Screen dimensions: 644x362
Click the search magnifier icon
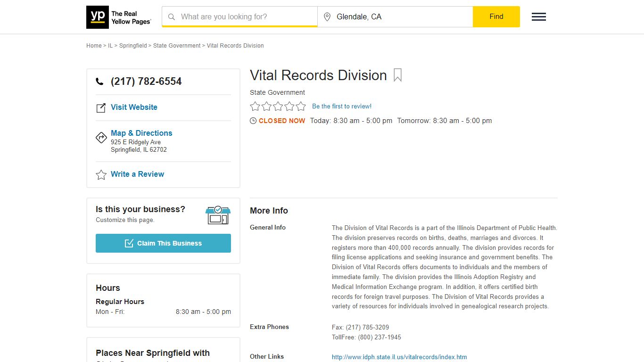click(172, 17)
